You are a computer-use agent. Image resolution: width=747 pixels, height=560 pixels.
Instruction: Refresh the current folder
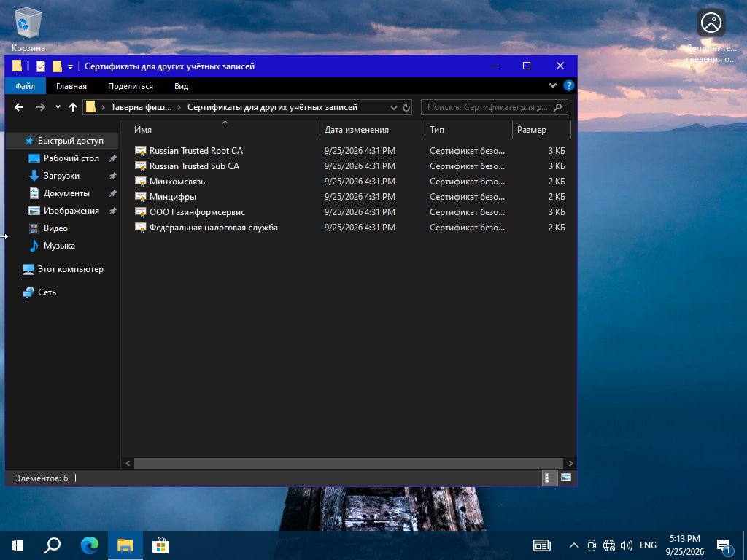point(406,107)
